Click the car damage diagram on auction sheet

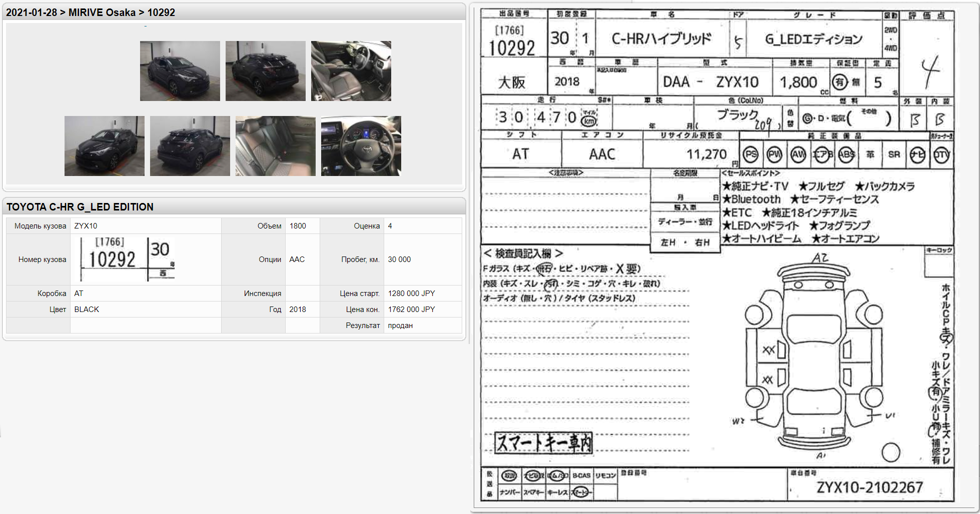pyautogui.click(x=814, y=356)
